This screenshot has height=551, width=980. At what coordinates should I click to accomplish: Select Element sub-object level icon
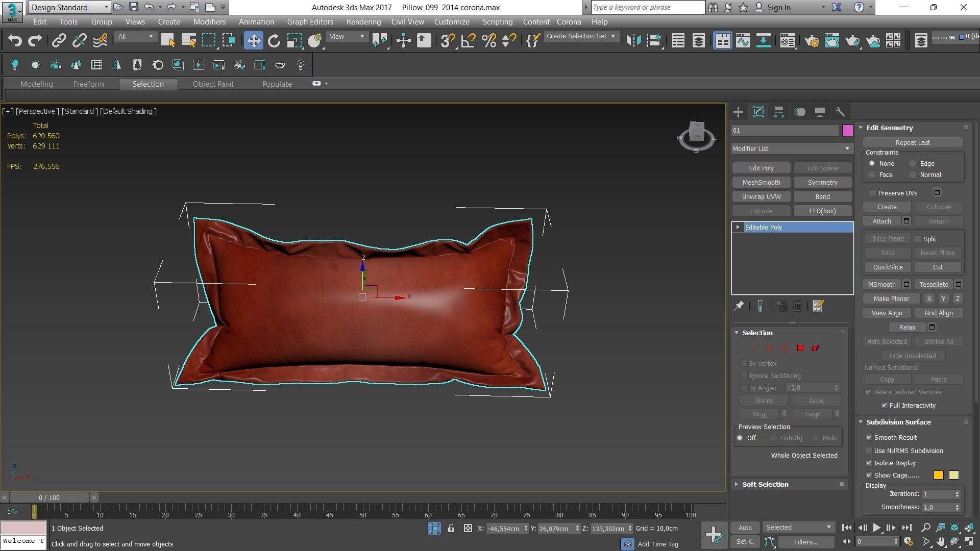[815, 348]
